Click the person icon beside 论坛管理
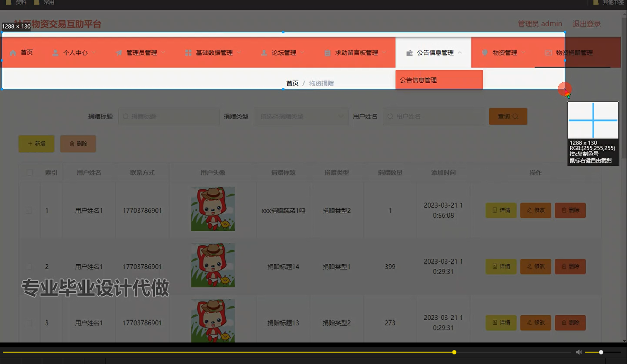The width and height of the screenshot is (627, 364). 264,53
